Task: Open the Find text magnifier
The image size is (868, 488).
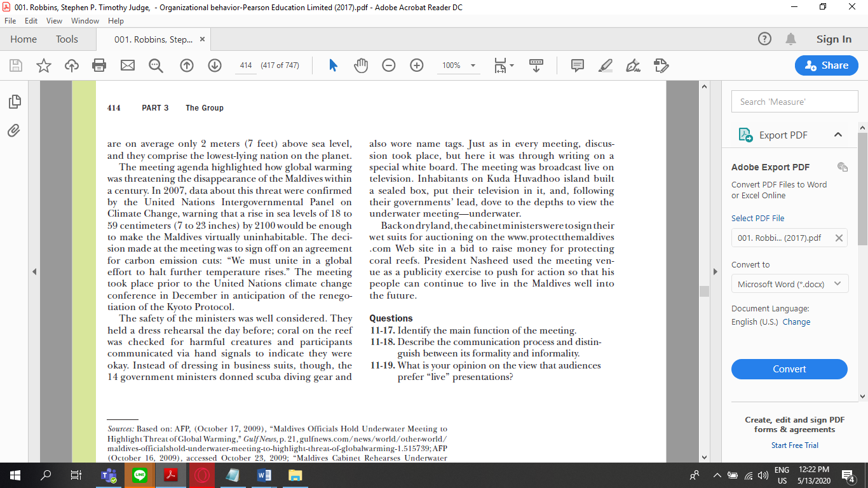Action: pyautogui.click(x=156, y=65)
